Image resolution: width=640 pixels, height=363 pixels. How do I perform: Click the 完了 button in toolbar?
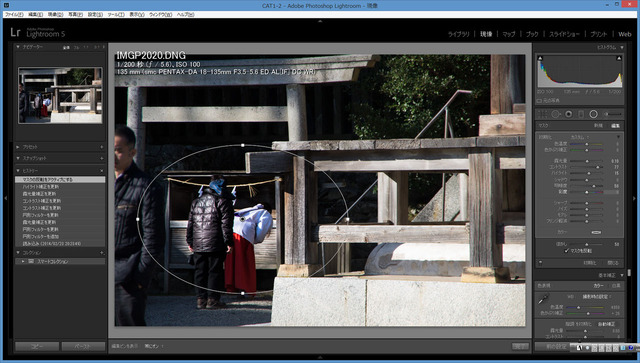520,347
